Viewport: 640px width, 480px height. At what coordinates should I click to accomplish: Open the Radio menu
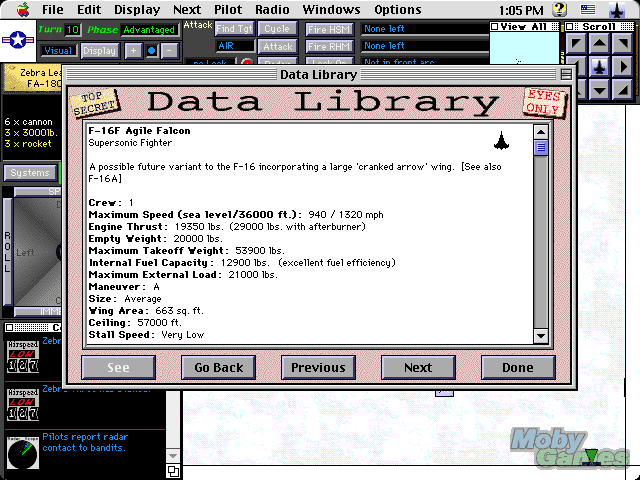tap(272, 9)
